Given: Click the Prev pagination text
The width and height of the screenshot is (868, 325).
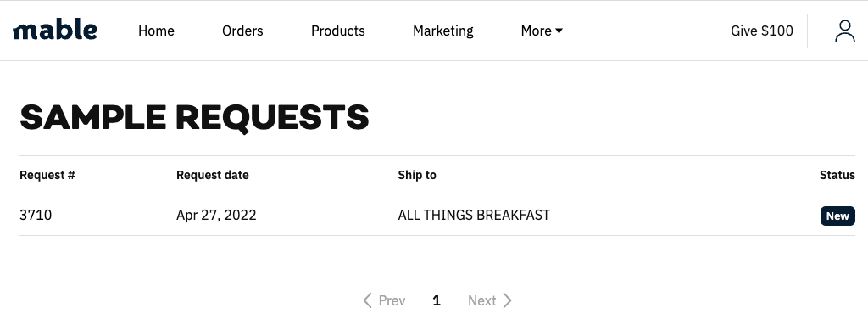Looking at the screenshot, I should click(392, 300).
